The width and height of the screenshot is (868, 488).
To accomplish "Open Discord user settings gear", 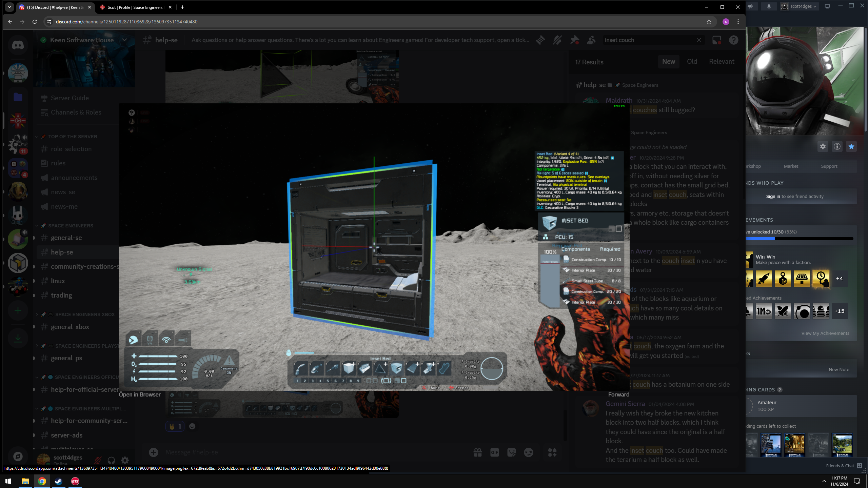I will 125,460.
